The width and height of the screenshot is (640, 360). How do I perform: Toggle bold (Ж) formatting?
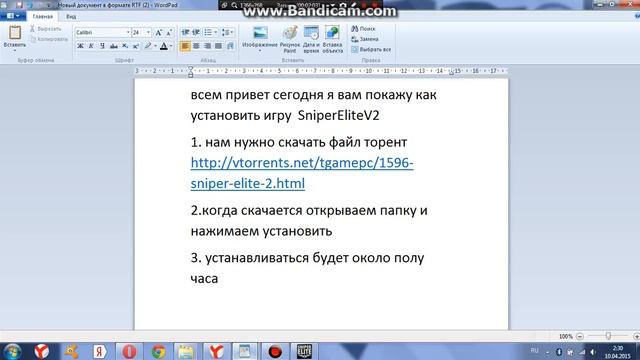(80, 46)
